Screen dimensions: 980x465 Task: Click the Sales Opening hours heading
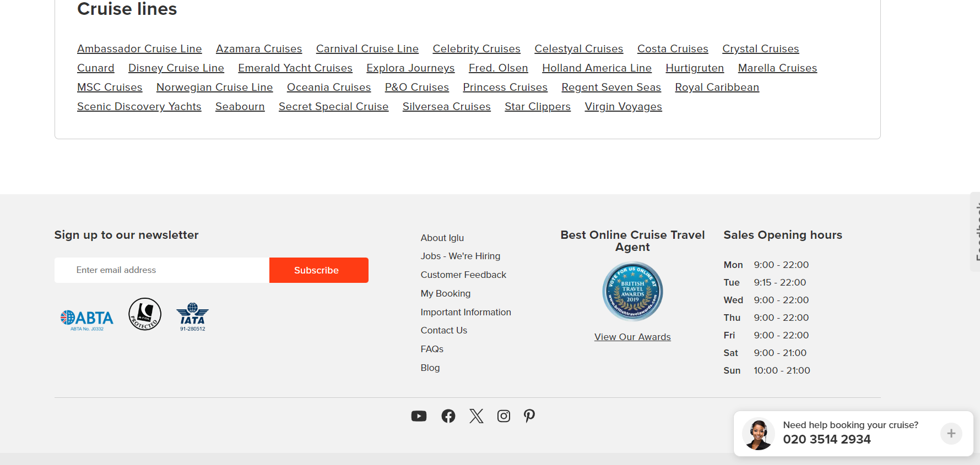click(783, 235)
